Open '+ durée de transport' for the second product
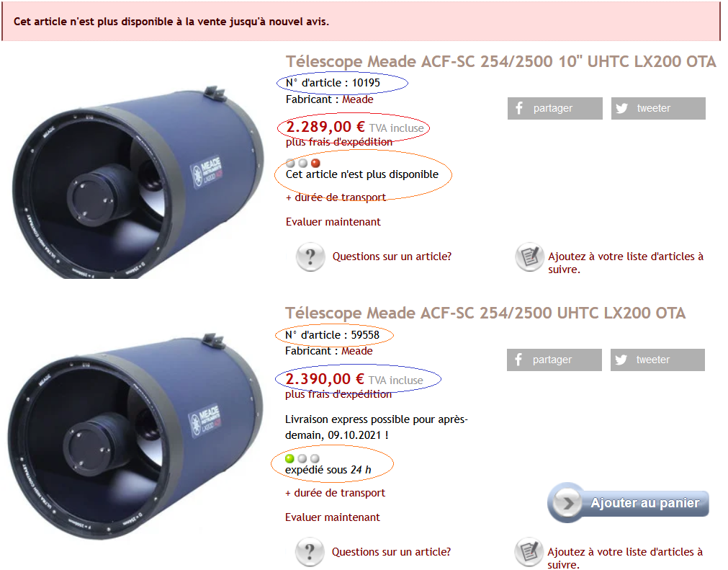This screenshot has height=570, width=728. 336,493
